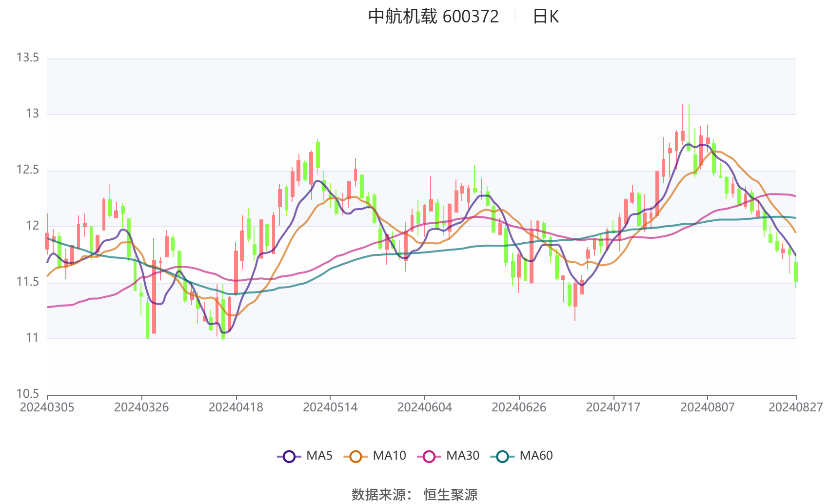Image resolution: width=829 pixels, height=504 pixels.
Task: Toggle the MA5 legend series
Action: click(305, 456)
